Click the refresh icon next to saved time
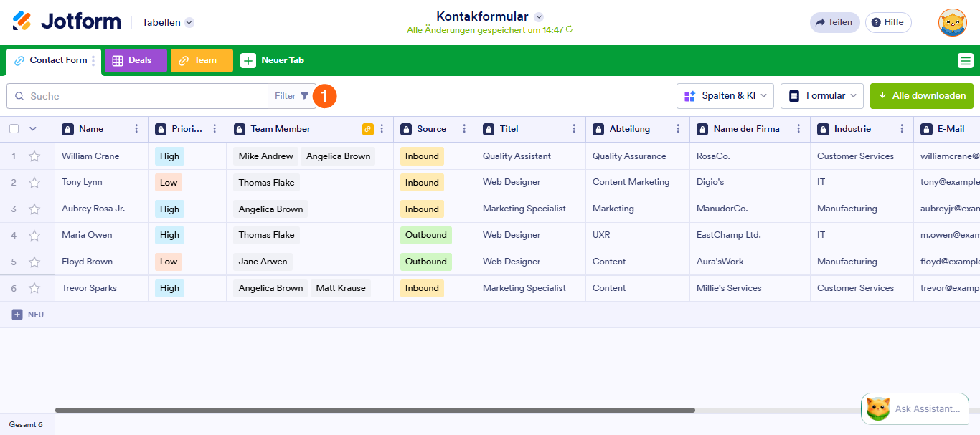This screenshot has height=435, width=980. click(x=569, y=30)
